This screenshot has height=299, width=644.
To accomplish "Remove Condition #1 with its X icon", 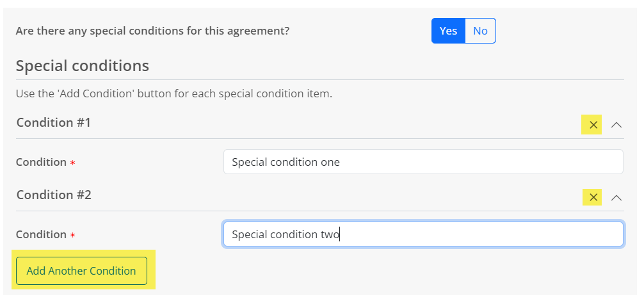I will pos(593,125).
